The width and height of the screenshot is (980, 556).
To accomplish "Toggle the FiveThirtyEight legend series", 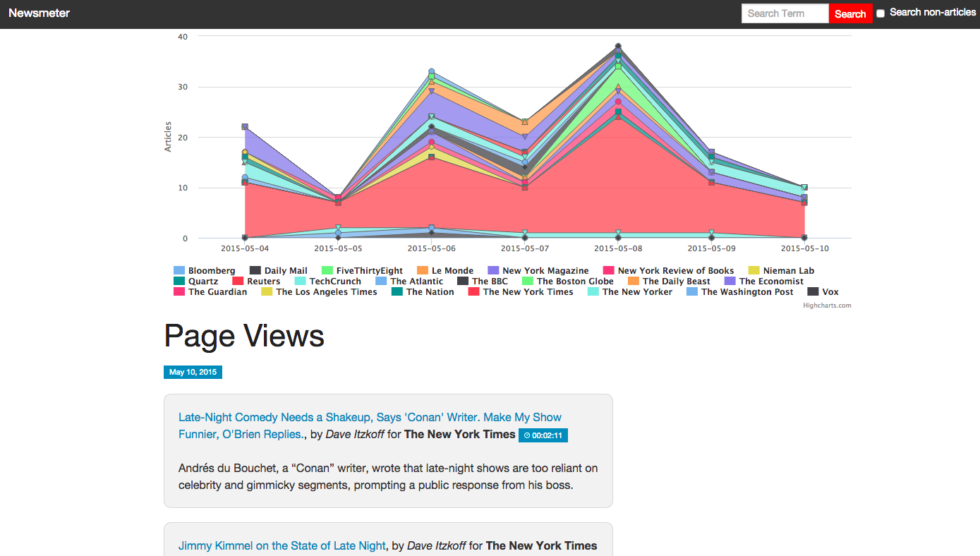I will [x=362, y=271].
